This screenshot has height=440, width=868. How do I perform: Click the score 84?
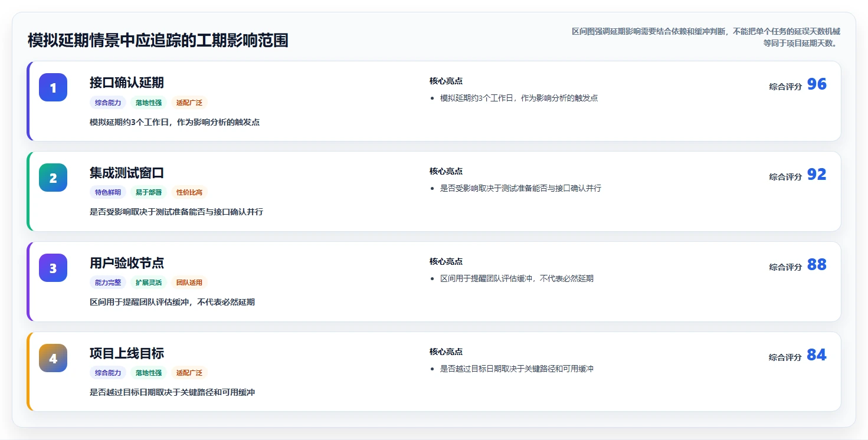pos(817,355)
